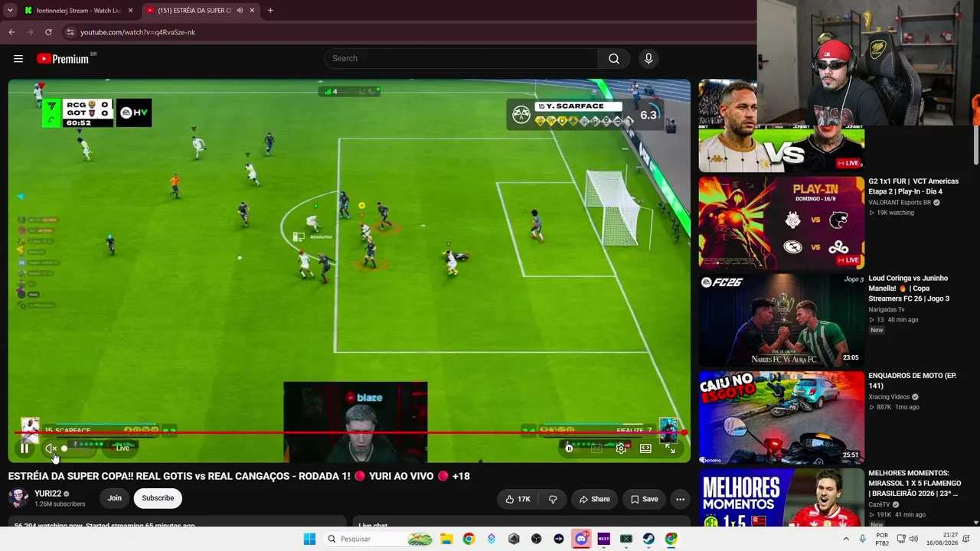Open the YURI22 channel avatar
The width and height of the screenshot is (980, 551).
[x=18, y=498]
